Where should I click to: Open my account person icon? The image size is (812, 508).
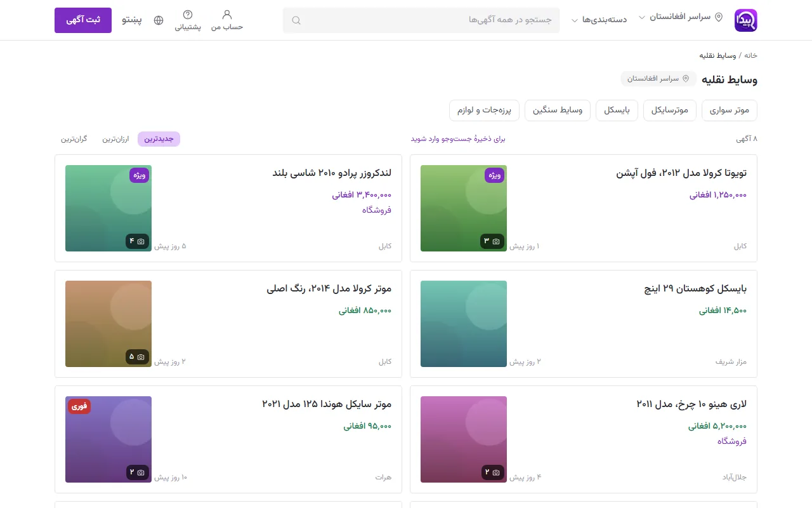(x=227, y=15)
